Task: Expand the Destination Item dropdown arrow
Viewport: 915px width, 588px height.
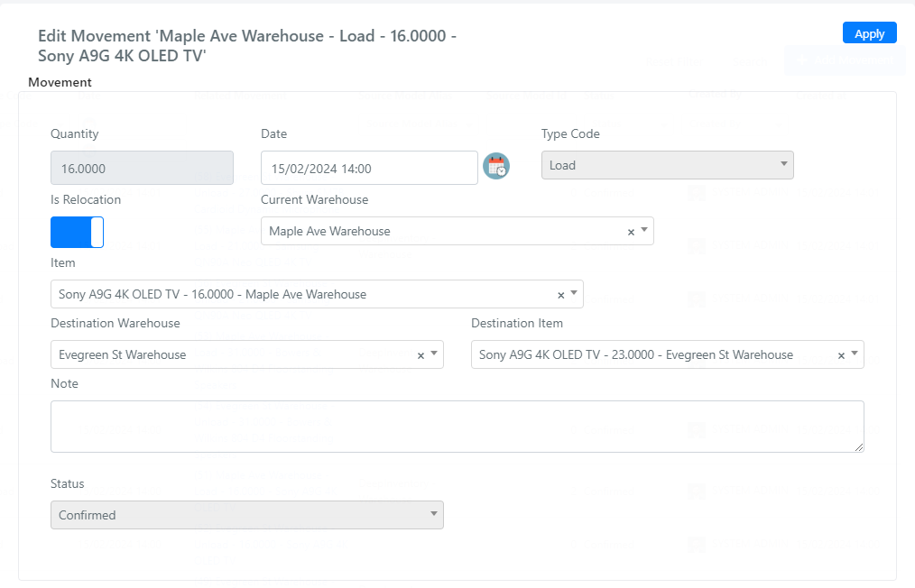Action: 855,354
